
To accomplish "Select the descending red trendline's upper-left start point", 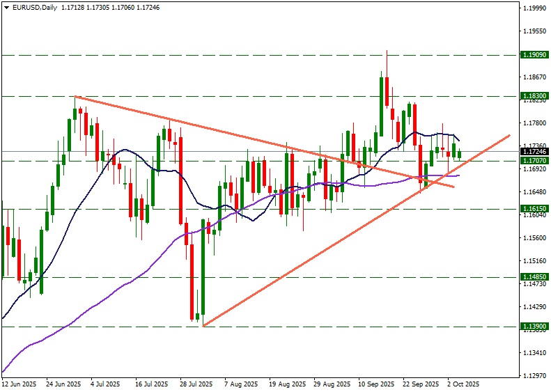I will tap(75, 96).
